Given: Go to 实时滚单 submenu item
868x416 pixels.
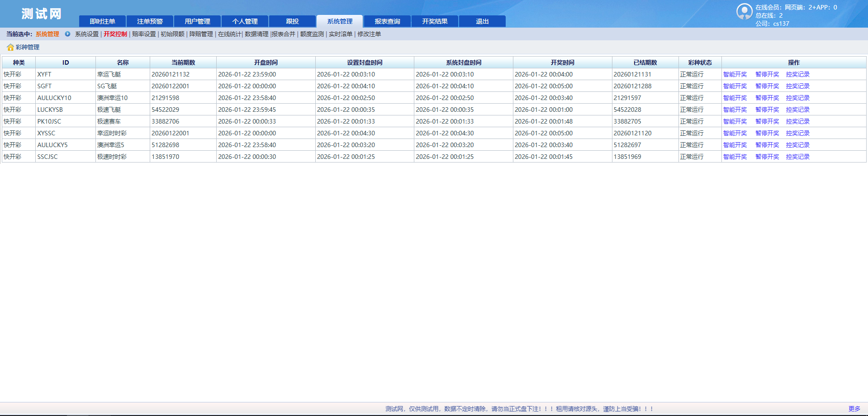Looking at the screenshot, I should pos(341,34).
